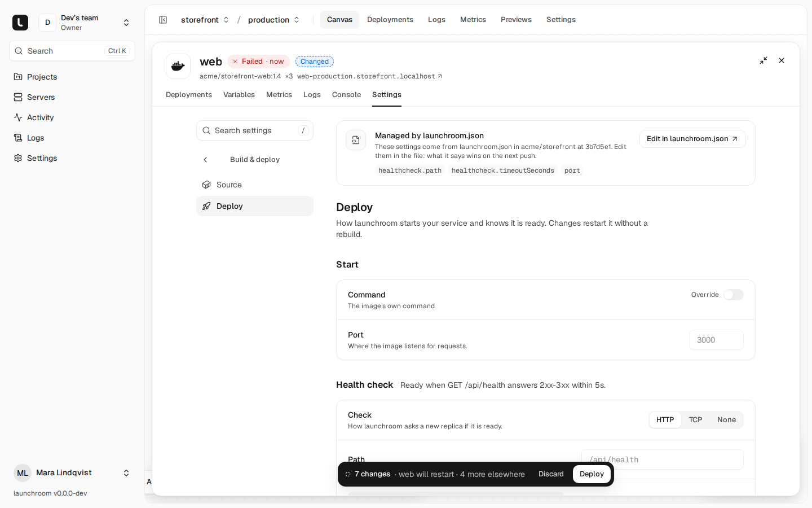The image size is (812, 508).
Task: Discard the 7 pending changes
Action: point(551,474)
